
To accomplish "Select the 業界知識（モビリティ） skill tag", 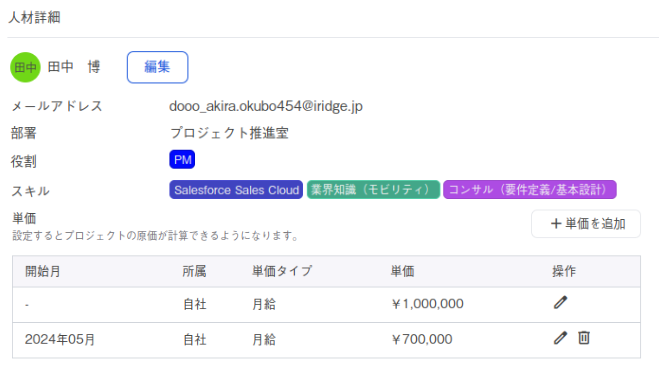I will pyautogui.click(x=373, y=190).
